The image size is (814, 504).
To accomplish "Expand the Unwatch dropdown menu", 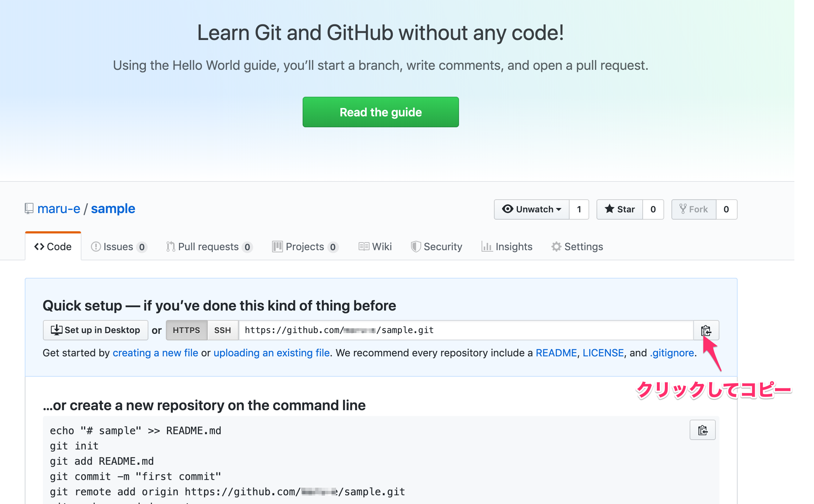I will (x=532, y=209).
